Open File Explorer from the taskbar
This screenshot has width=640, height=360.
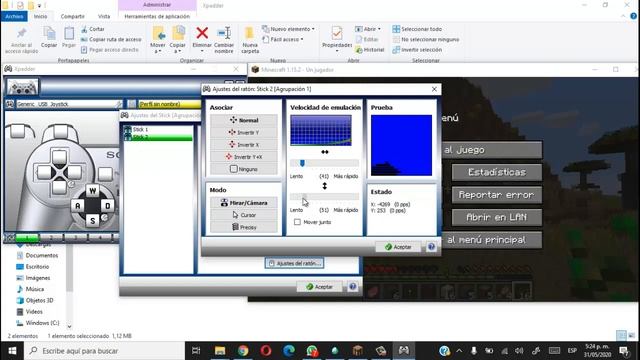220,351
